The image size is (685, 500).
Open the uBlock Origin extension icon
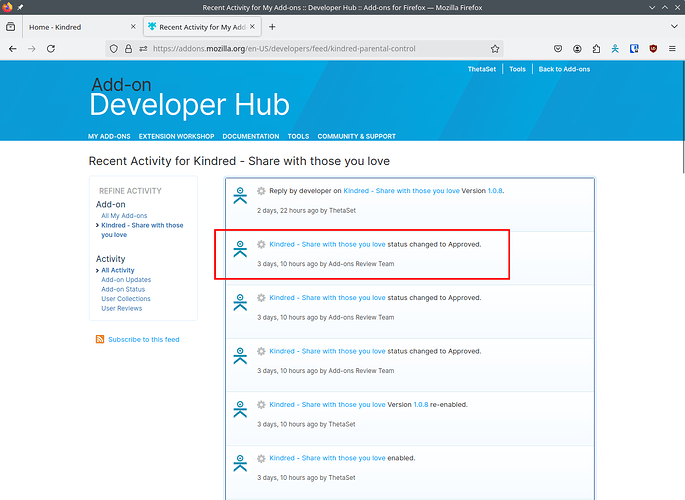(654, 49)
